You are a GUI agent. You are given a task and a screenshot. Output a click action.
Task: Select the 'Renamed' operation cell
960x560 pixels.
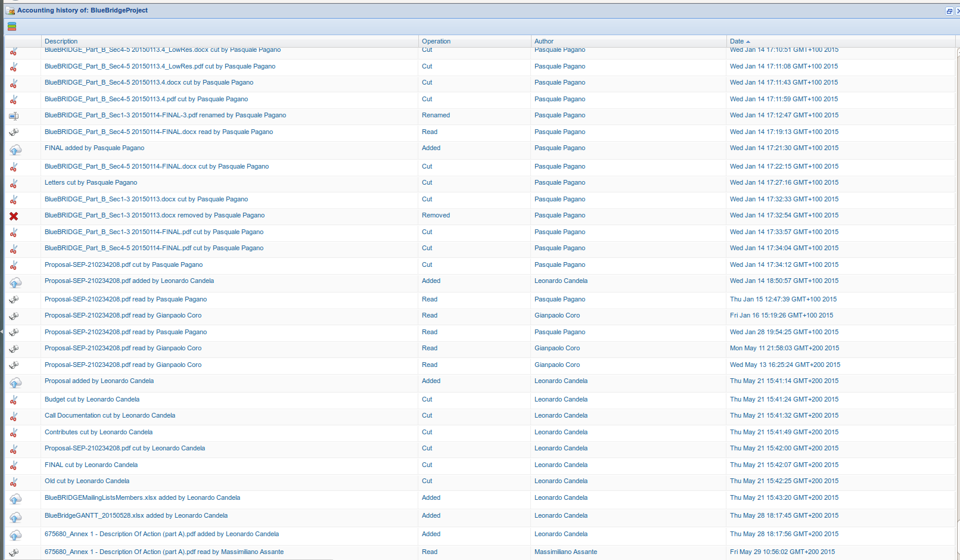click(x=436, y=116)
